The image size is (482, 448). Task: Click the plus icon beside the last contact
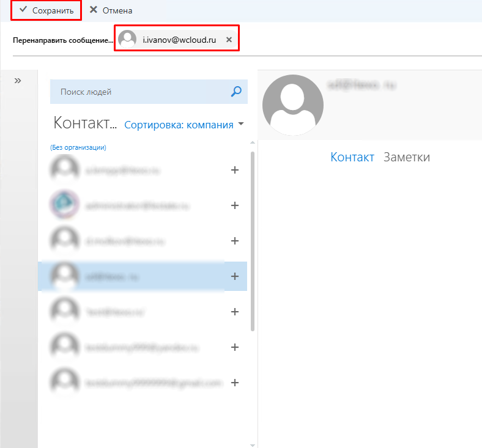coord(234,383)
